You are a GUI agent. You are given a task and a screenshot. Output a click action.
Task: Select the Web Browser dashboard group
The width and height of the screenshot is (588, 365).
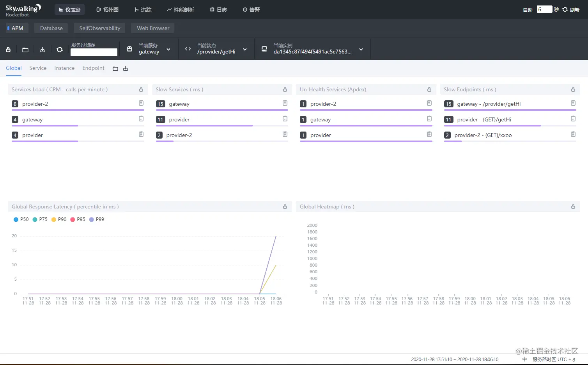[153, 28]
